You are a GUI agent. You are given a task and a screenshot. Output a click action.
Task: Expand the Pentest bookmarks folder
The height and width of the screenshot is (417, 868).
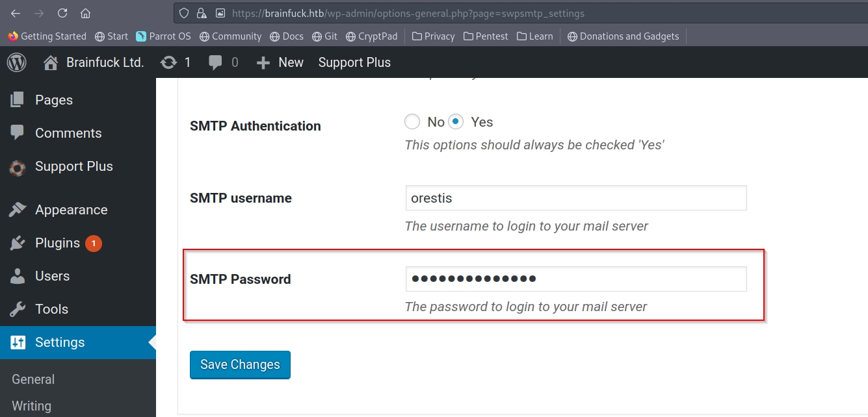[x=486, y=36]
